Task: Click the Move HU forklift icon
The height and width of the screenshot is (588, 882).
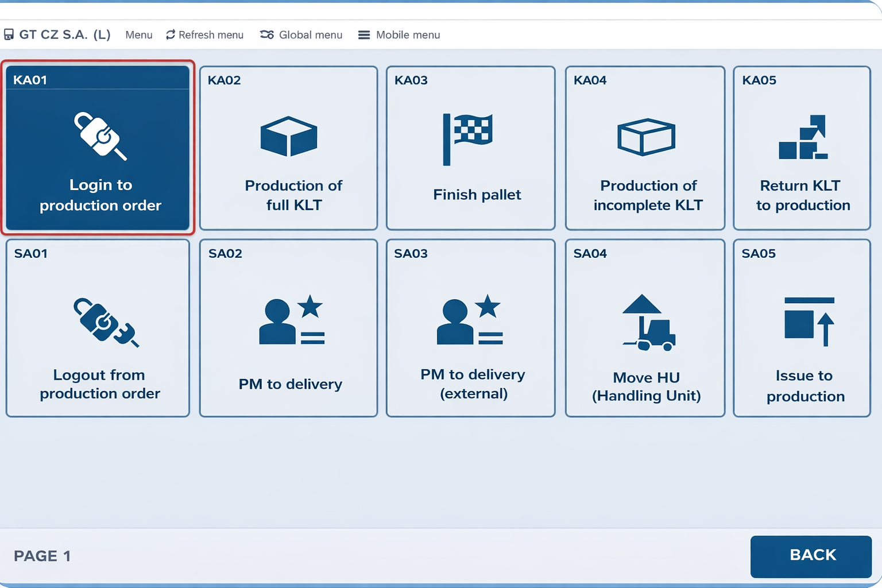Action: [x=647, y=323]
